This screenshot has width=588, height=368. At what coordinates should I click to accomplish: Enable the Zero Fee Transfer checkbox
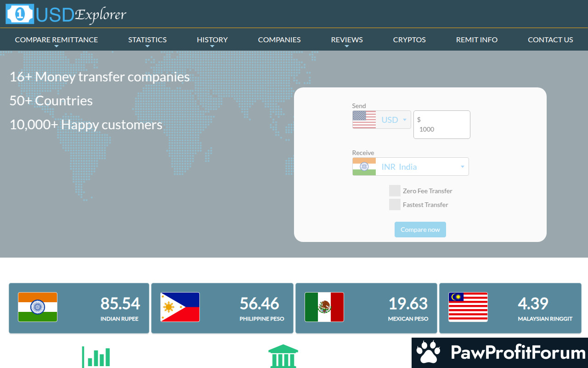point(395,191)
